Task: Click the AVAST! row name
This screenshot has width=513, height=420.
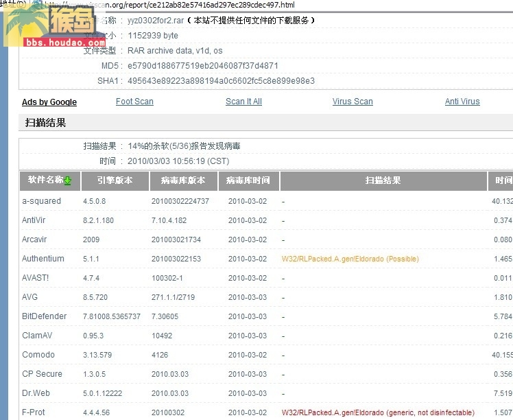Action: pos(36,278)
